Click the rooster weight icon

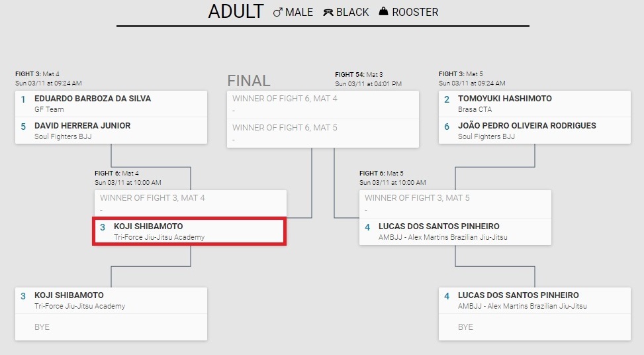coord(383,11)
